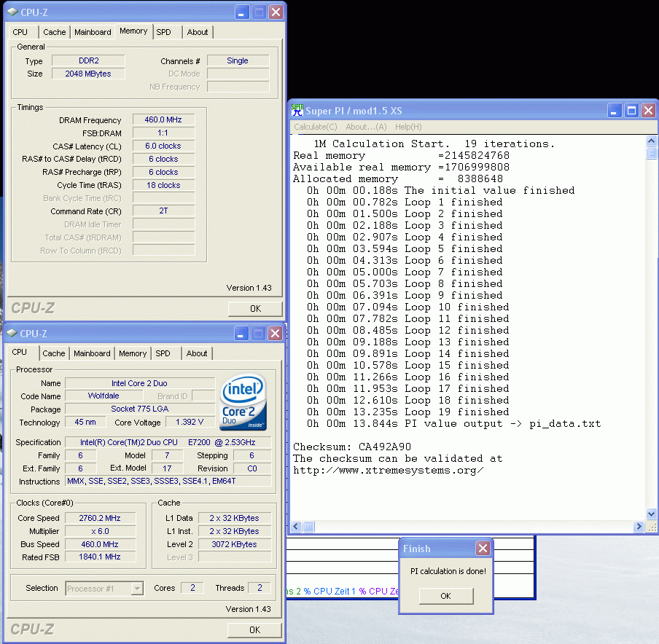The image size is (659, 644).
Task: Click the Super PI icon in title bar
Action: tap(297, 111)
